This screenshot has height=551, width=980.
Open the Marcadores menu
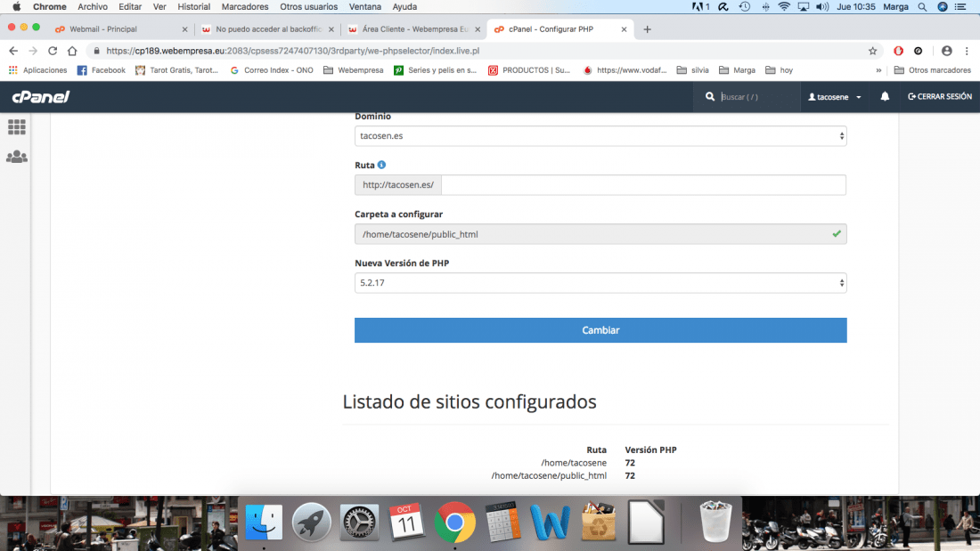pyautogui.click(x=245, y=7)
